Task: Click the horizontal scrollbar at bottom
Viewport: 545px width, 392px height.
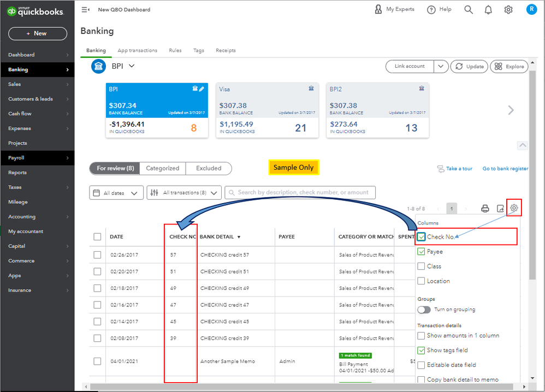Action: coord(301,387)
